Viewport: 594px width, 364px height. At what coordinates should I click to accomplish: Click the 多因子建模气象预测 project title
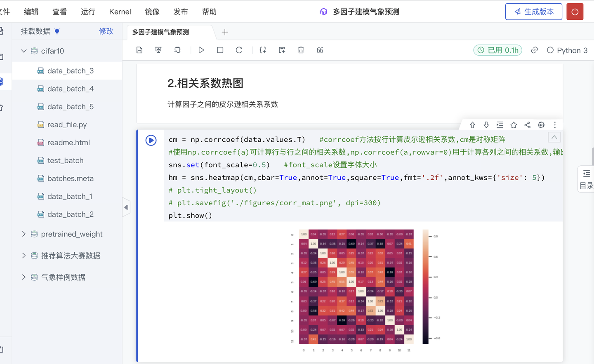click(366, 12)
